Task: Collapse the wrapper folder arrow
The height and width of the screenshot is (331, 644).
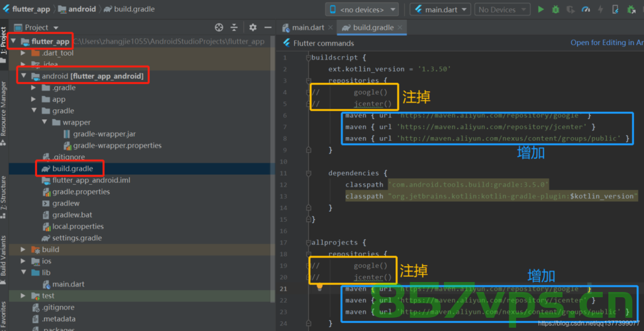Action: [x=44, y=122]
